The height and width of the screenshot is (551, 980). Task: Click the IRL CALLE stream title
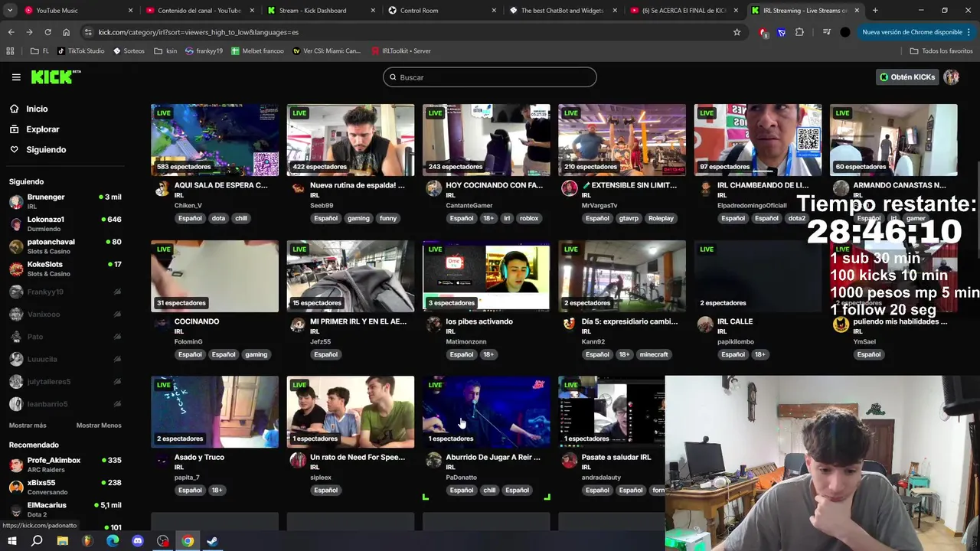[735, 321]
